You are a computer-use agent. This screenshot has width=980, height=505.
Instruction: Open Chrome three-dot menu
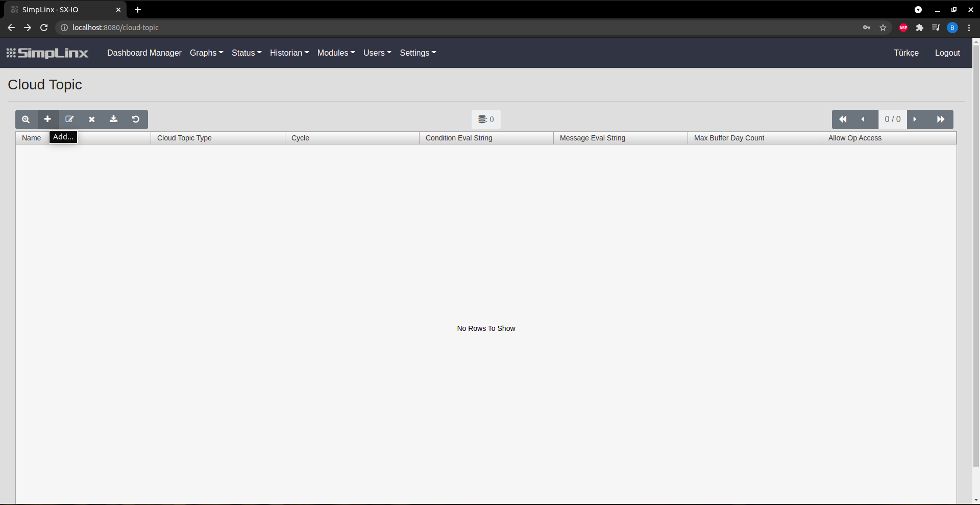[x=969, y=28]
